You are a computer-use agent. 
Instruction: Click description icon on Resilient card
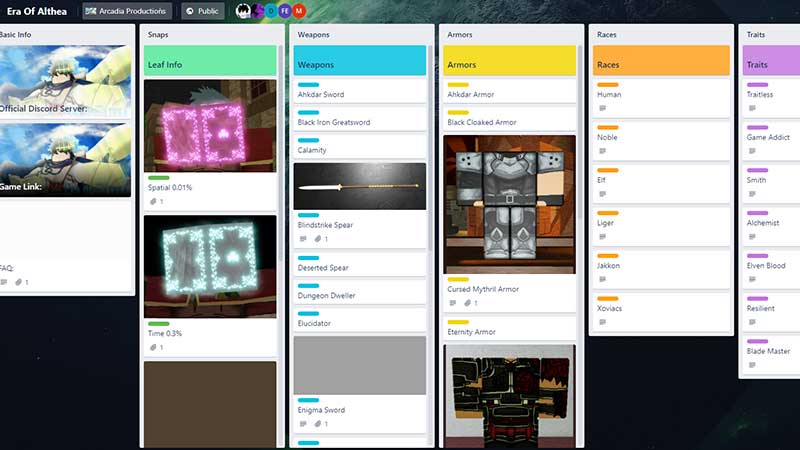(x=752, y=322)
